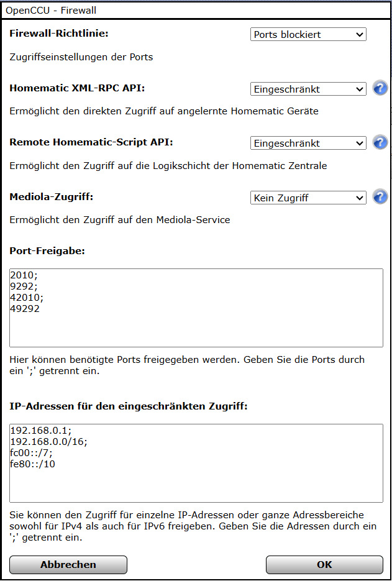
Task: Show help for Mediola-Zugriff setting
Action: point(380,198)
